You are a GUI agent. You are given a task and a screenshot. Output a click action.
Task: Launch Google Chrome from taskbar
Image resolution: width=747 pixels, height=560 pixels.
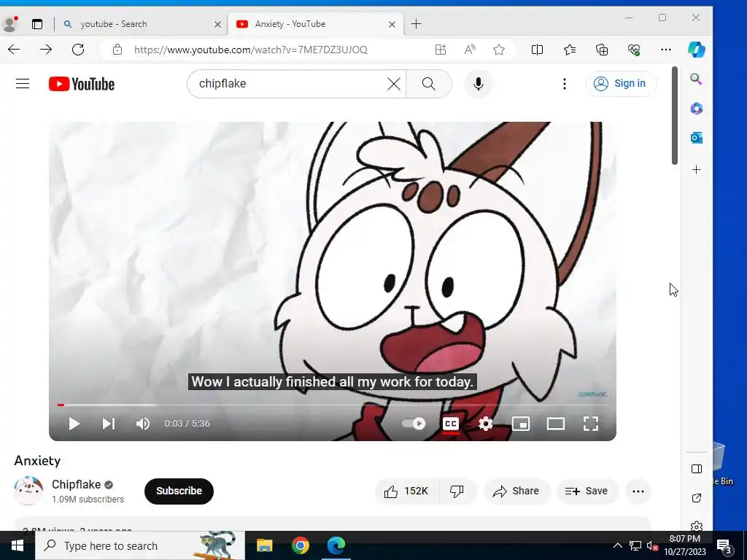coord(300,545)
